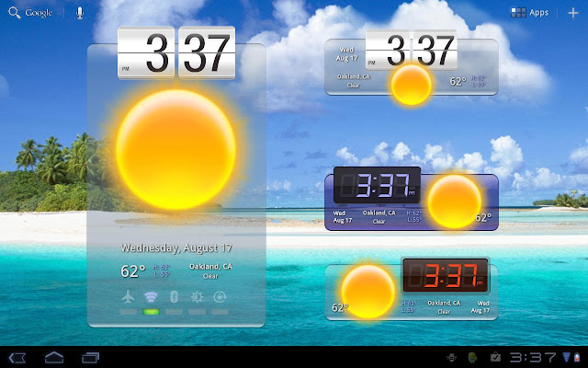This screenshot has width=588, height=368.
Task: Tap the sun icon in the red-clock widget
Action: (367, 292)
